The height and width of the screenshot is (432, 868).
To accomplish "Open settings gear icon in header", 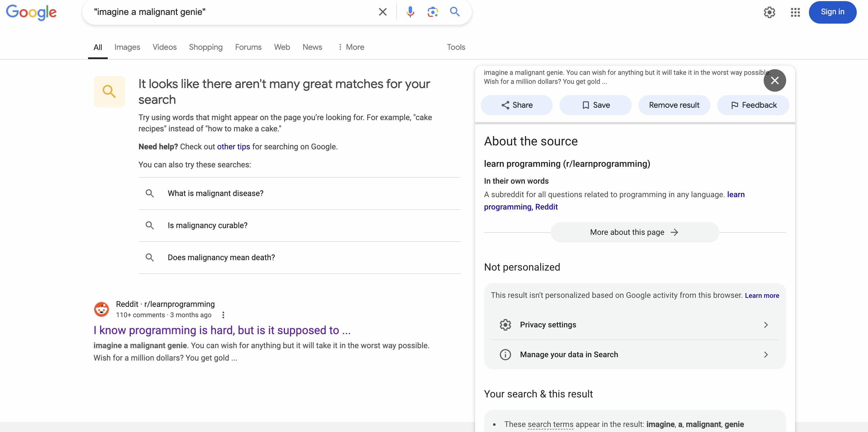I will pos(769,12).
